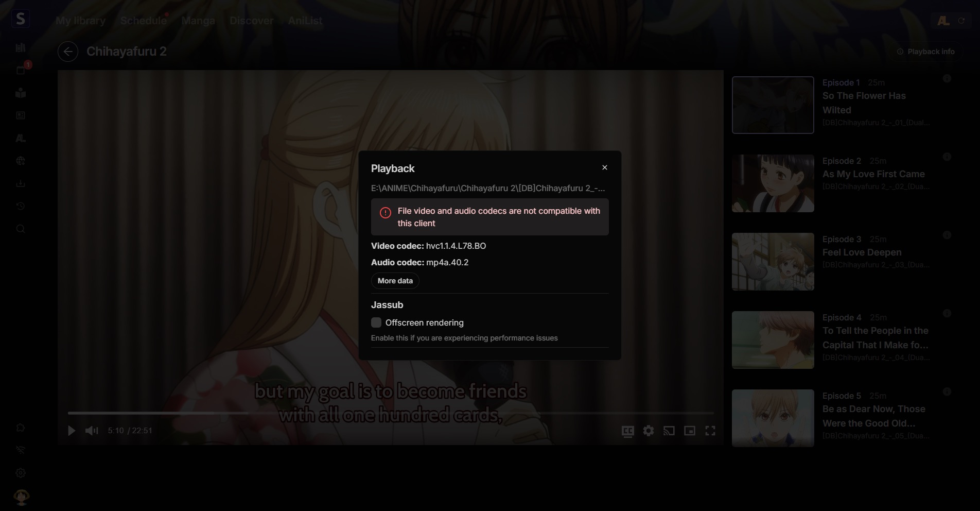
Task: Open 'So The Flower Has Wilted' episode title
Action: tap(864, 103)
